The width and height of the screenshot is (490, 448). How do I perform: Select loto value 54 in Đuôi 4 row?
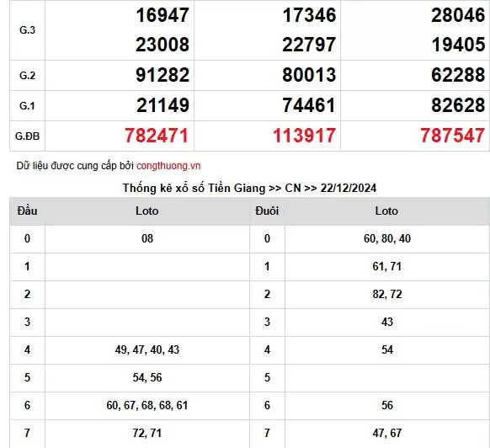[x=387, y=349]
